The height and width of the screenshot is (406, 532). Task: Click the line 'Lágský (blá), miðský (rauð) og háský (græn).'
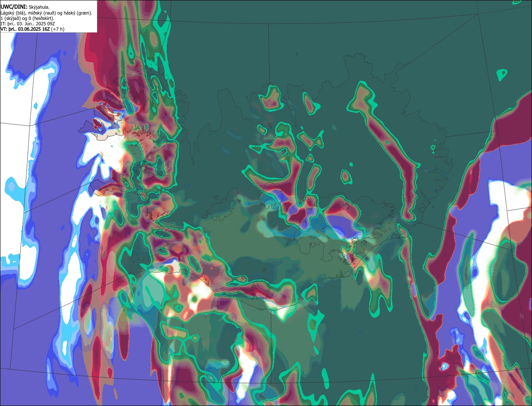click(x=46, y=13)
